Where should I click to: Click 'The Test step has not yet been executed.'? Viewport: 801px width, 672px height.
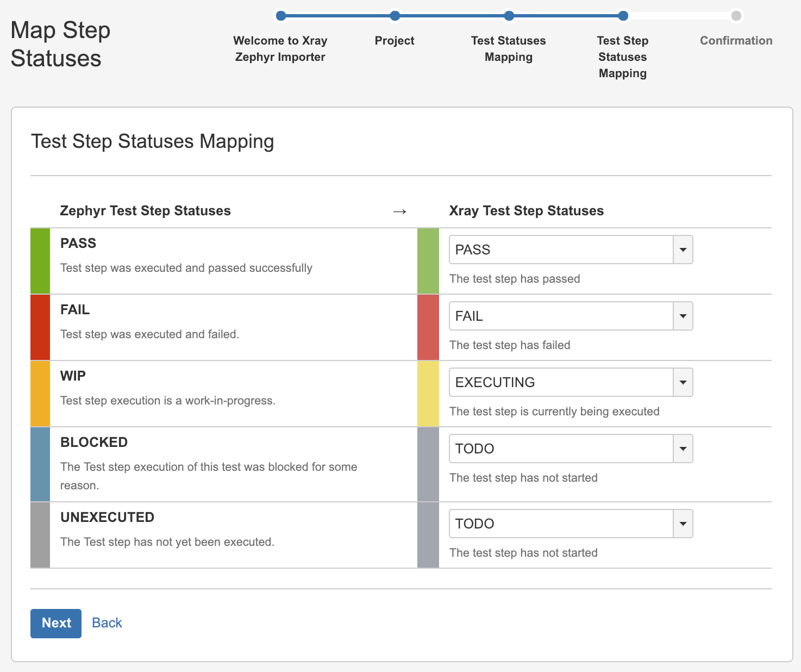(x=167, y=542)
